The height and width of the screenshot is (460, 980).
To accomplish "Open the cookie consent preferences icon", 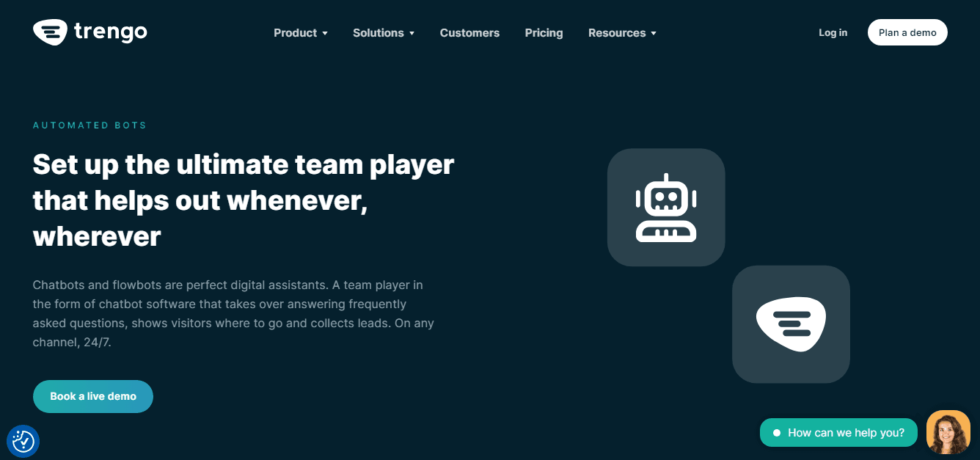I will tap(23, 441).
